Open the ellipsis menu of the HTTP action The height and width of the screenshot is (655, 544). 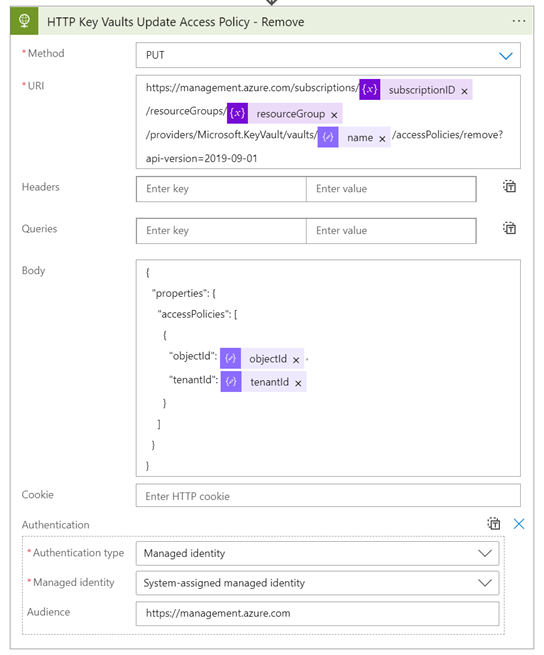pos(519,21)
